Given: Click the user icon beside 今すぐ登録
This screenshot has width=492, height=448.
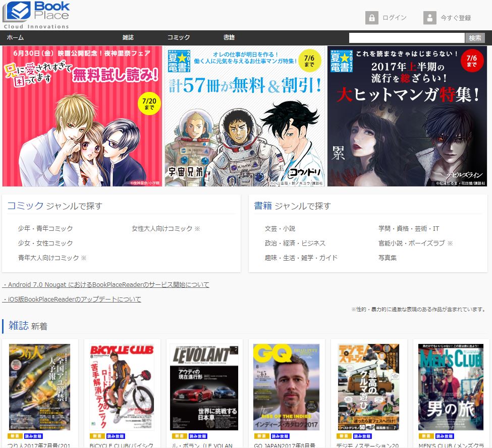Looking at the screenshot, I should pyautogui.click(x=430, y=18).
